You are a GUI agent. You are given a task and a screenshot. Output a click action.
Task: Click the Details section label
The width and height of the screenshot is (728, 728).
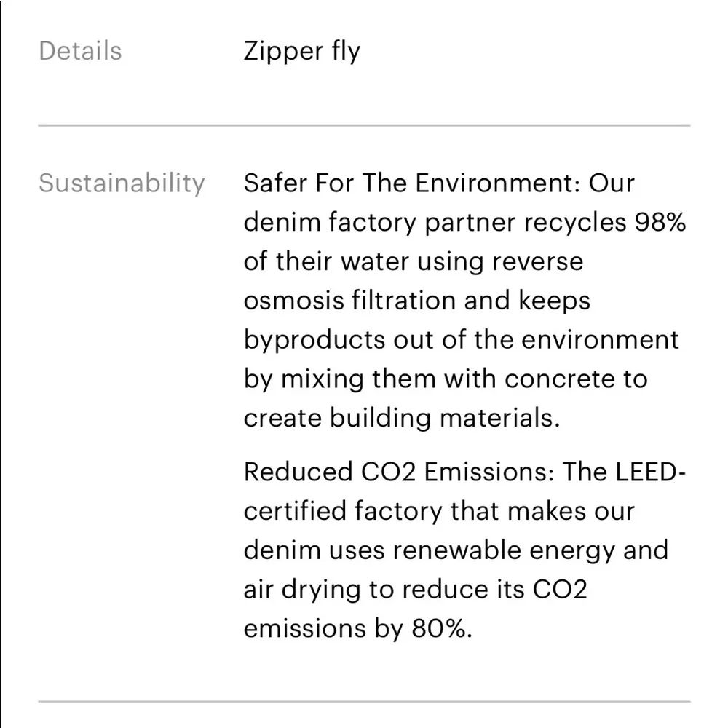[80, 52]
